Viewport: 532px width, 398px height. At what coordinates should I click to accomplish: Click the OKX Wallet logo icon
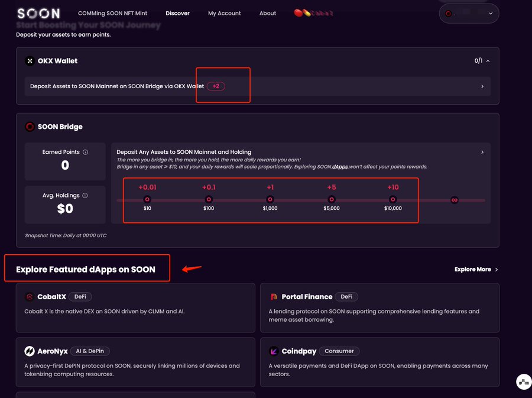[30, 61]
